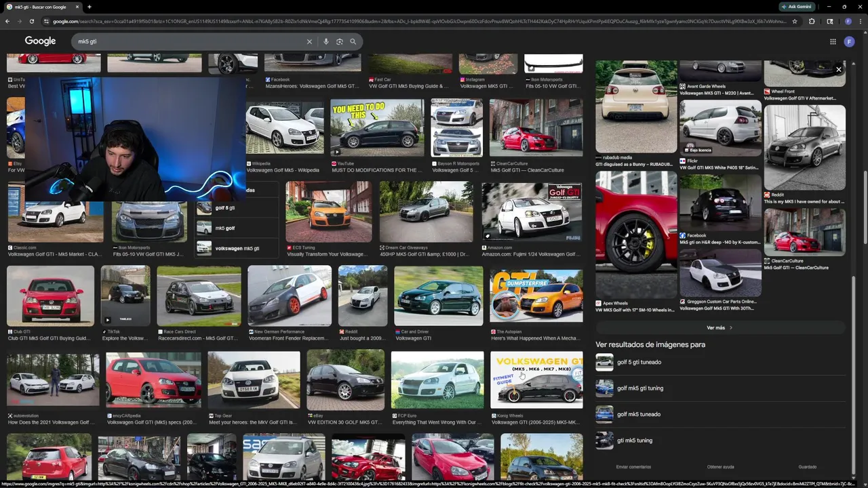Open the Google apps grid

833,41
